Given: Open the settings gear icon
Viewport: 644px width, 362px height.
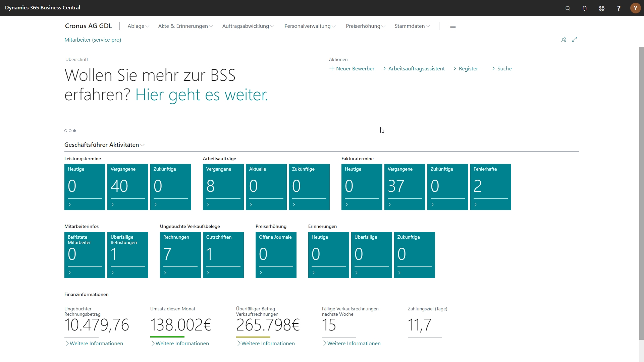Looking at the screenshot, I should [x=601, y=8].
